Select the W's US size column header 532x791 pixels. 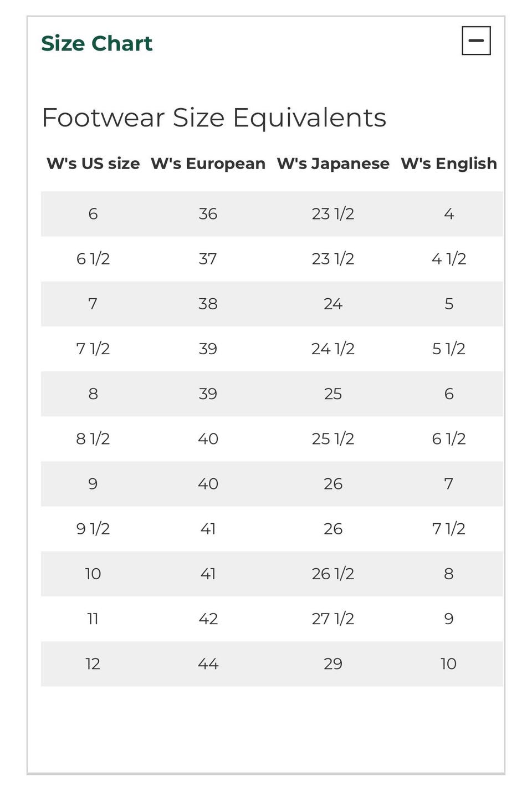pos(93,164)
